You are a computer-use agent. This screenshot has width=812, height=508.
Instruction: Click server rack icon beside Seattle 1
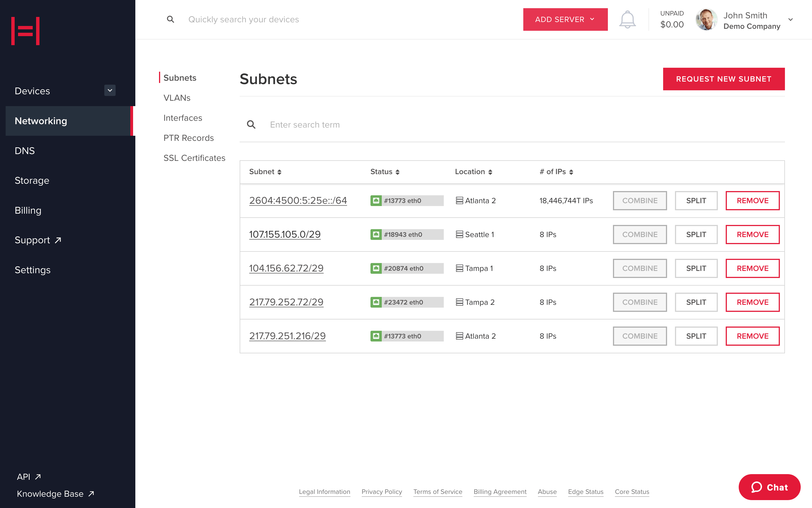click(x=459, y=235)
